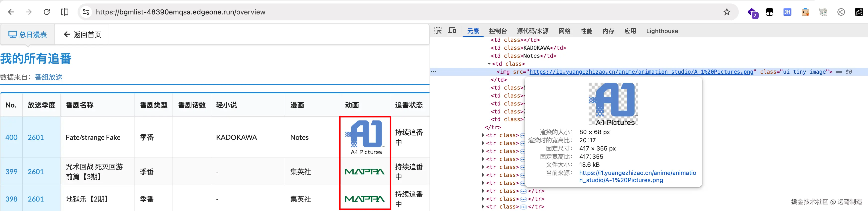Click the ellipsis beside the selected img node

(434, 72)
